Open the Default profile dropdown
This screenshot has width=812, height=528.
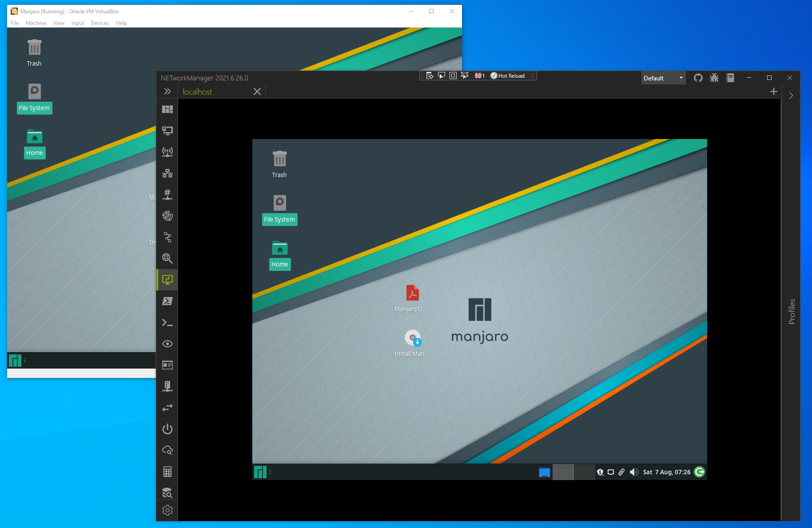[663, 78]
